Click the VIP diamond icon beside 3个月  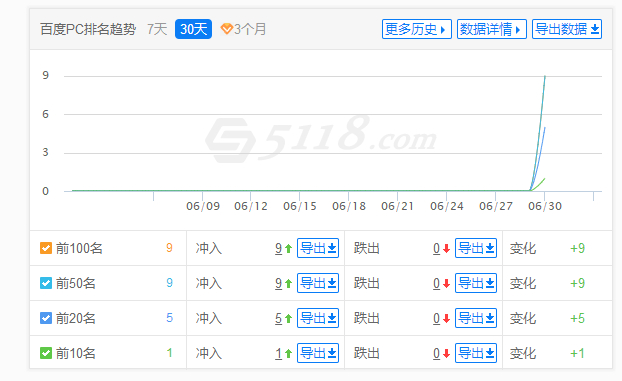(x=227, y=29)
